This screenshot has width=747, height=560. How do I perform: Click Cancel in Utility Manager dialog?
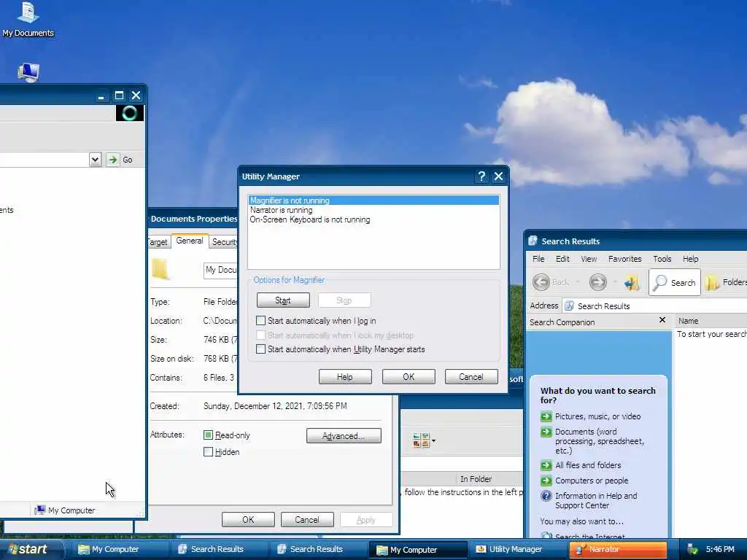click(x=471, y=377)
